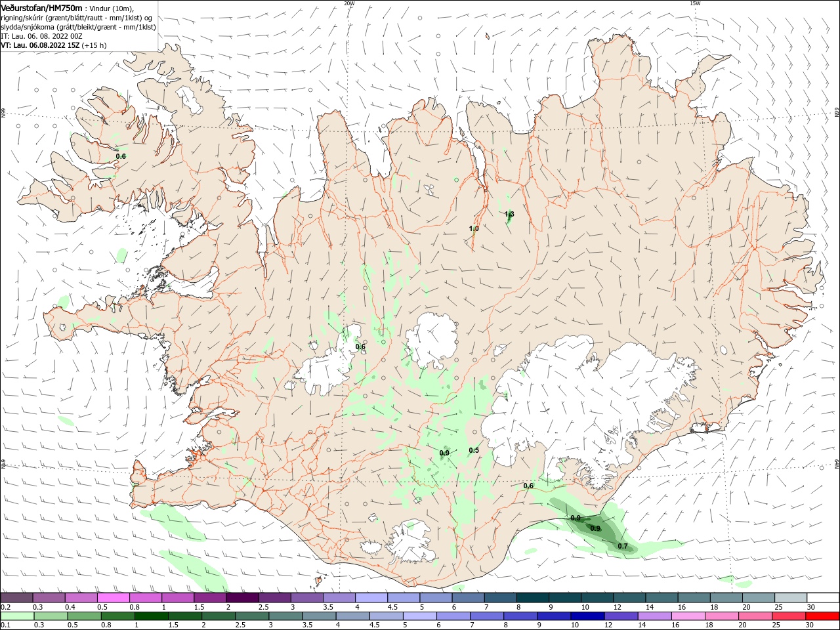Click the 0.5 precipitation value on the map
840x630 pixels.
pos(474,450)
